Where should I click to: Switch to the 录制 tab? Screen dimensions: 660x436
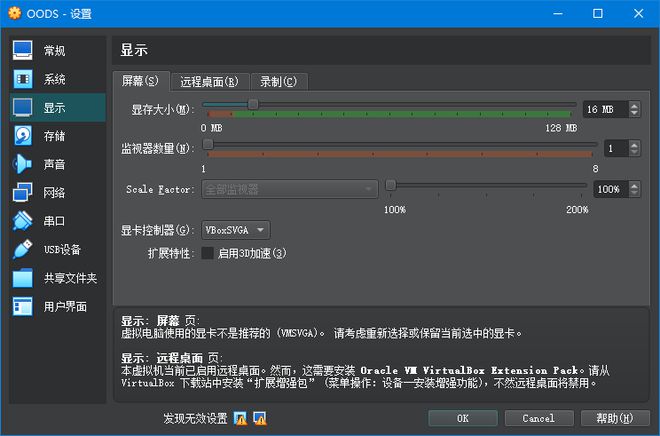[279, 82]
